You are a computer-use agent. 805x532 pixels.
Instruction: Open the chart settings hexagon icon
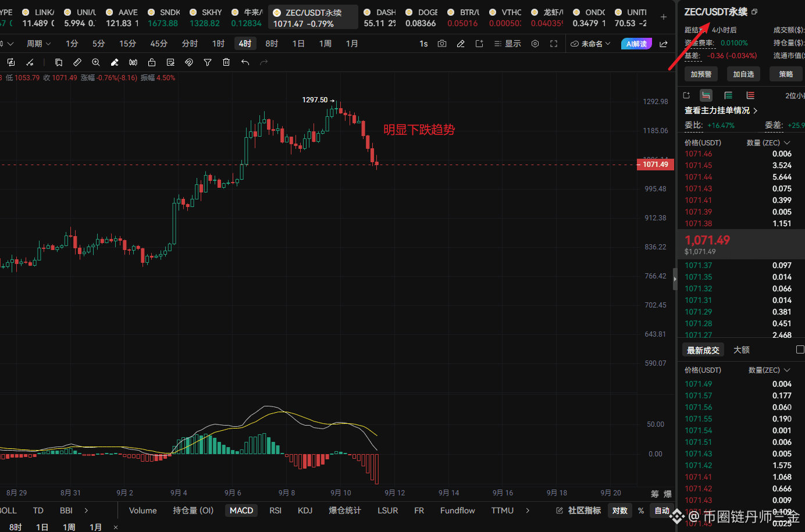point(535,44)
